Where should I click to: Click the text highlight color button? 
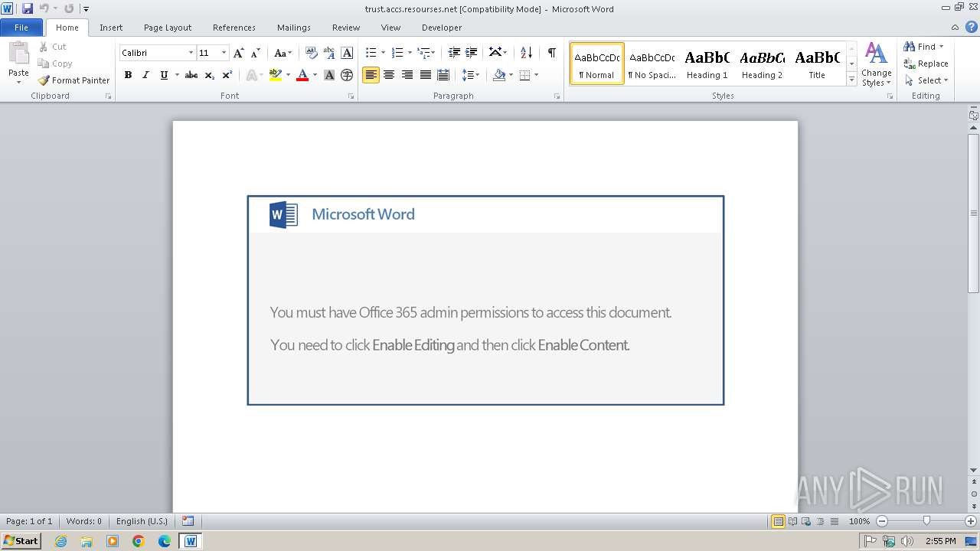click(276, 75)
